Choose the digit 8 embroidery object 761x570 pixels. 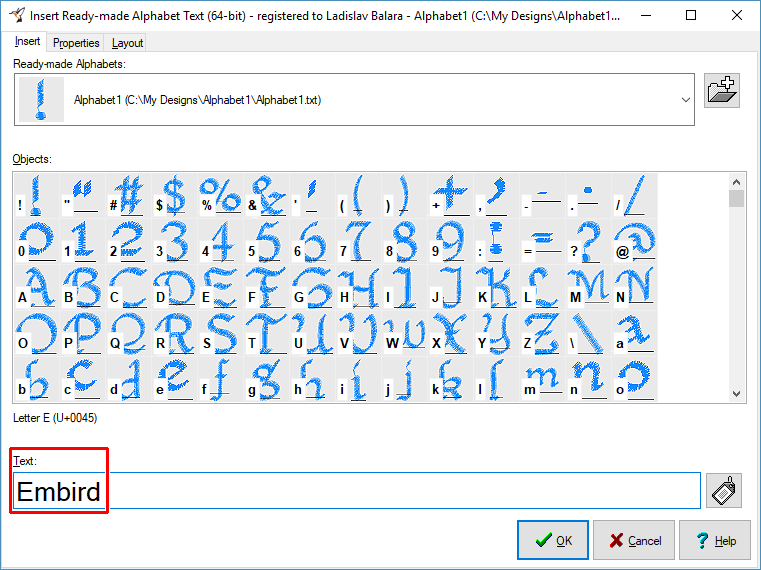pyautogui.click(x=404, y=241)
